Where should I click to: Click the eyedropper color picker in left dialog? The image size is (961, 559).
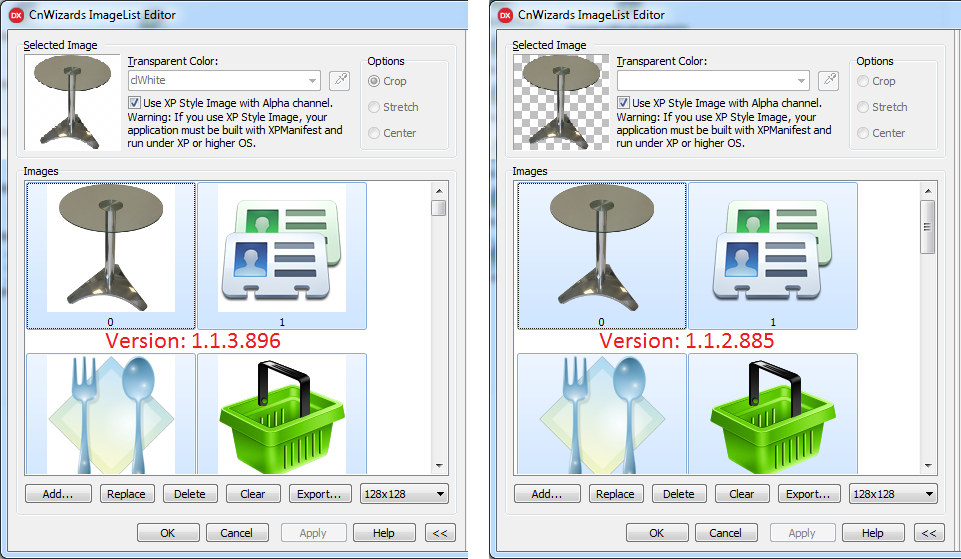click(x=340, y=81)
